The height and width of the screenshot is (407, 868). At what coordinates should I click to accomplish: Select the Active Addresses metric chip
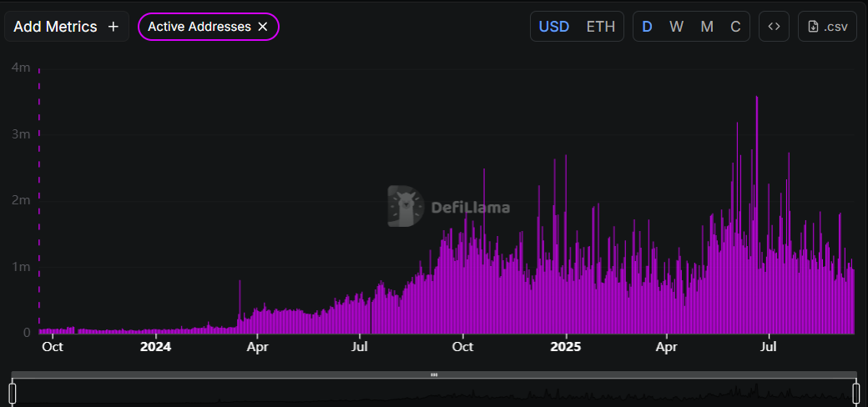tap(199, 27)
